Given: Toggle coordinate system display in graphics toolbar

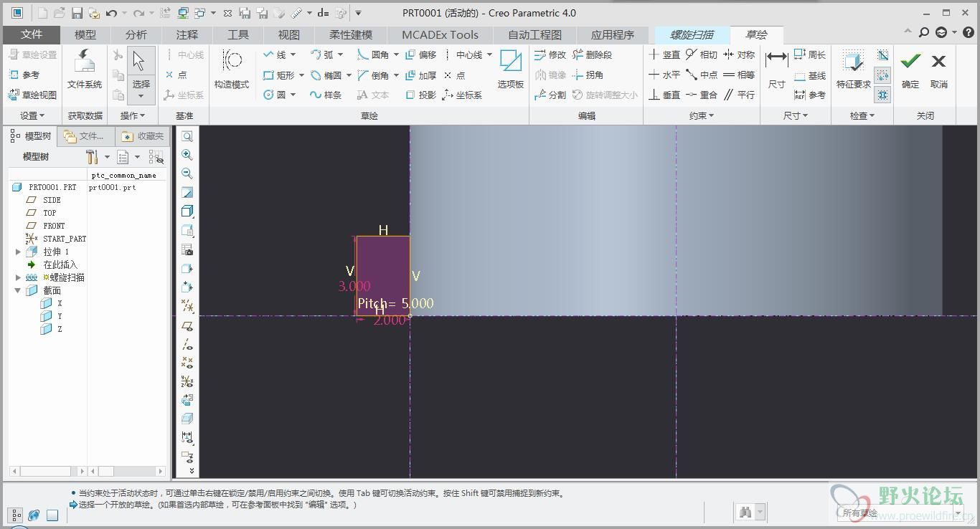Looking at the screenshot, I should click(187, 381).
